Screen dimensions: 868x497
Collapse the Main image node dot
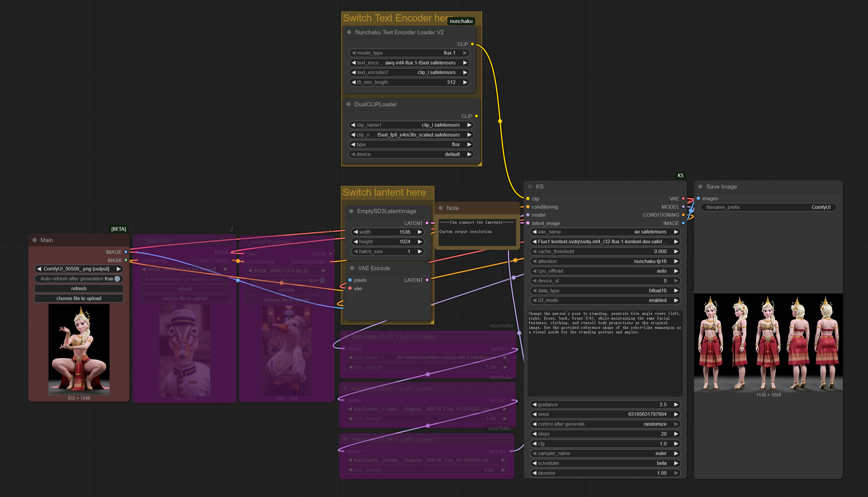(34, 240)
